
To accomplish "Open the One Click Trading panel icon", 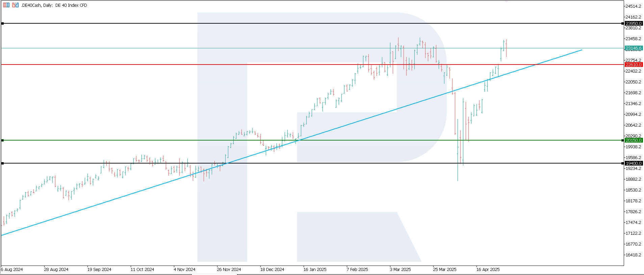I will click(x=15, y=5).
